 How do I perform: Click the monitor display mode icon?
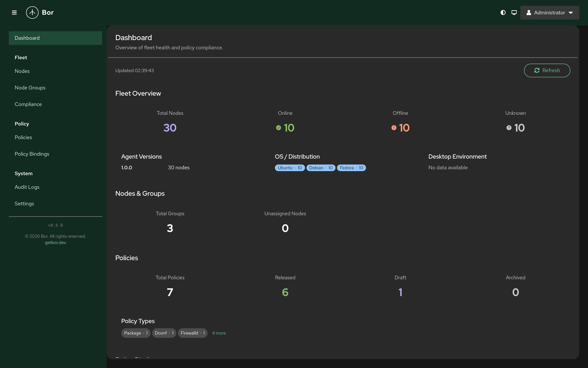coord(514,12)
